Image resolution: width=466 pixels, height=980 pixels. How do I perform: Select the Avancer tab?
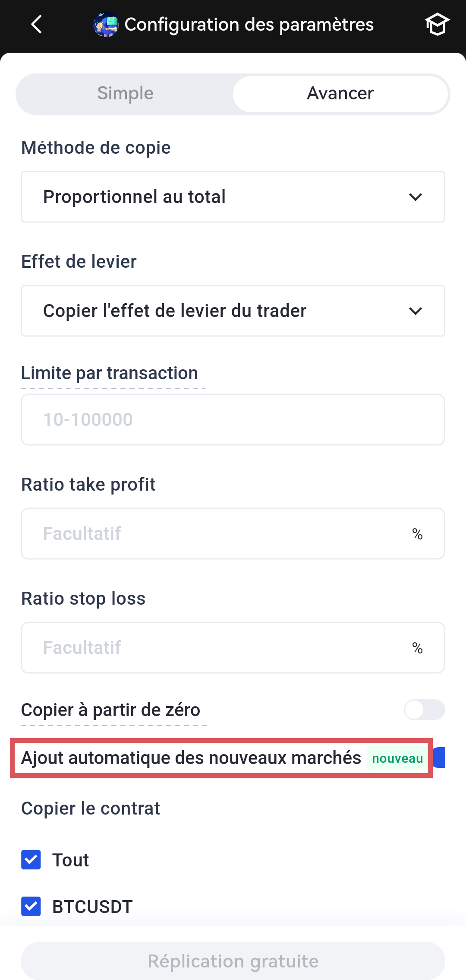340,94
